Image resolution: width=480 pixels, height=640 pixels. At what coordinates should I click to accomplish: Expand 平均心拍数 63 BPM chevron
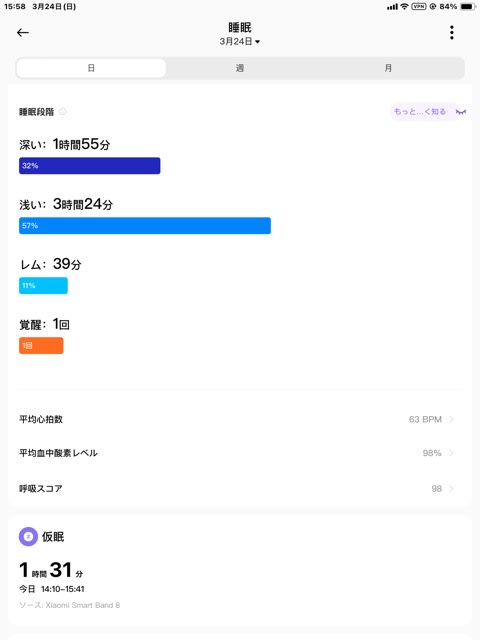pos(451,419)
